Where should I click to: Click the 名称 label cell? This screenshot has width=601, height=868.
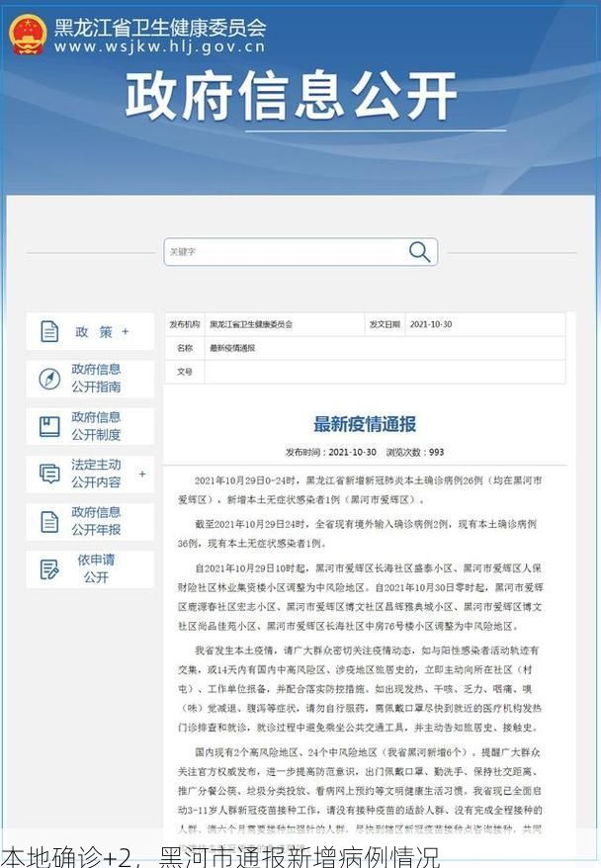(185, 348)
